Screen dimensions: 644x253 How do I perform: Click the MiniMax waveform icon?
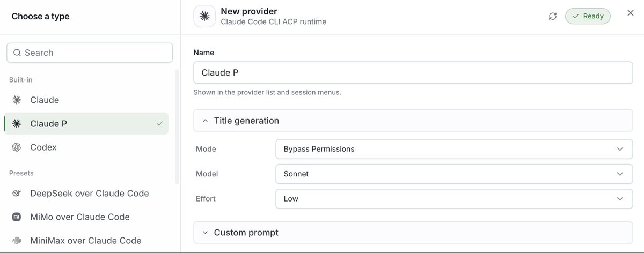(17, 241)
